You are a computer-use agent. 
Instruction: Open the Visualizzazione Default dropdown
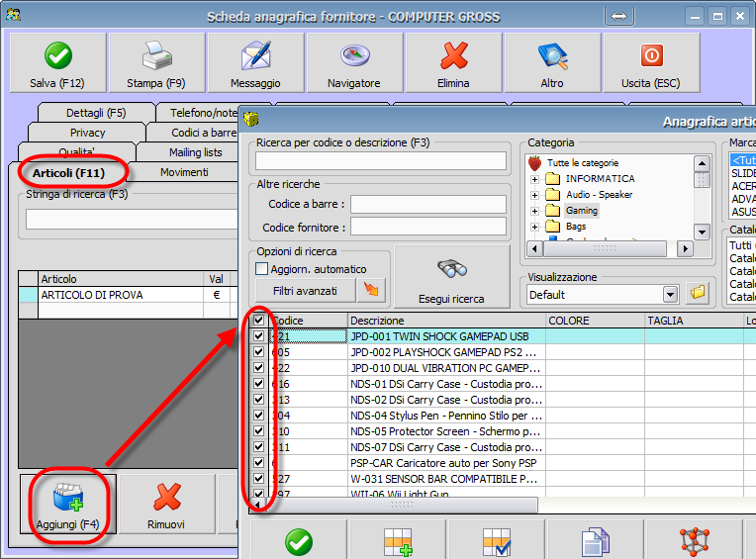670,294
